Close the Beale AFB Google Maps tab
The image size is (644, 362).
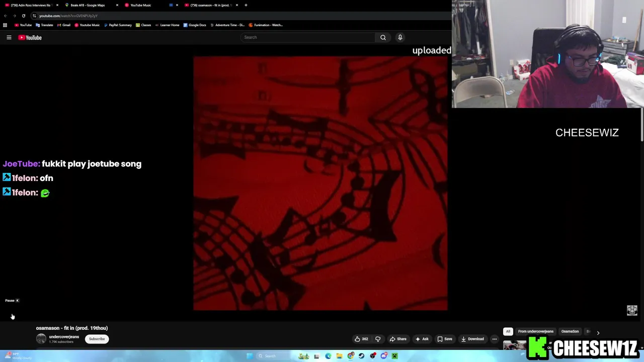pyautogui.click(x=117, y=5)
